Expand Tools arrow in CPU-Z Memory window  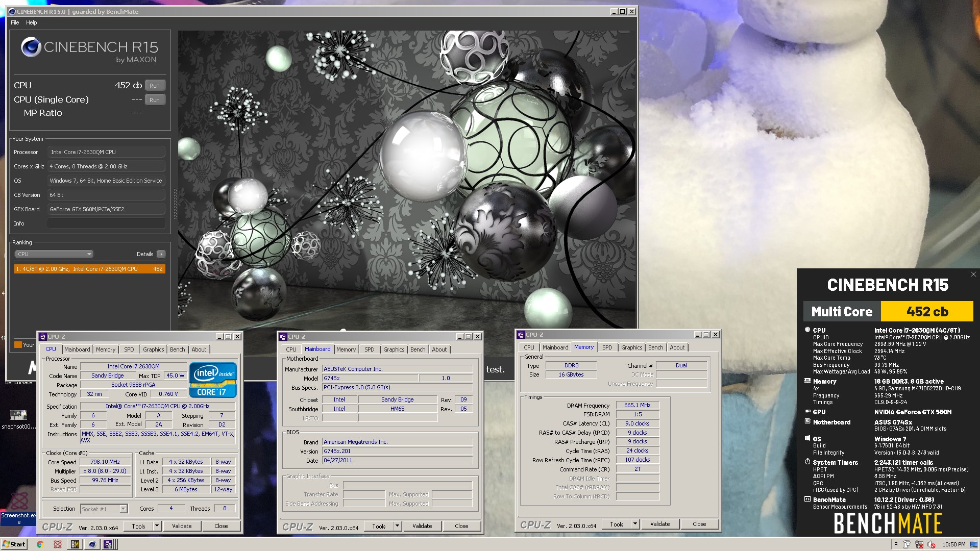click(635, 524)
